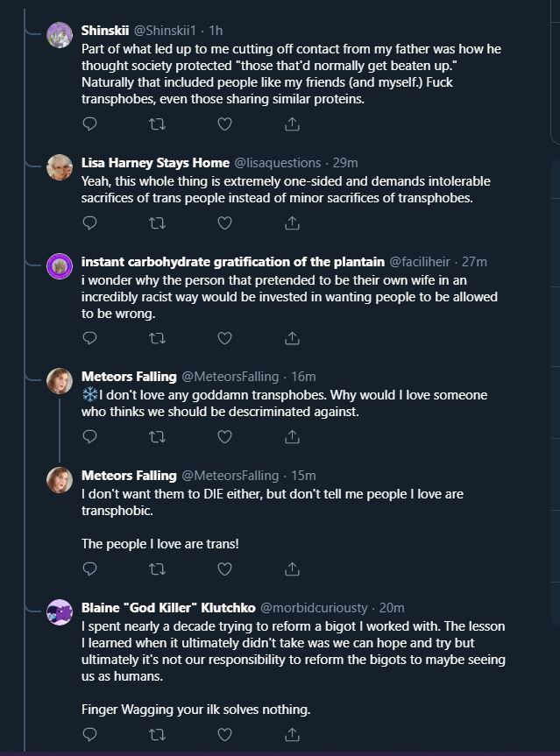Like Blaine Klutchko's tweet
The height and width of the screenshot is (756, 560).
point(224,735)
